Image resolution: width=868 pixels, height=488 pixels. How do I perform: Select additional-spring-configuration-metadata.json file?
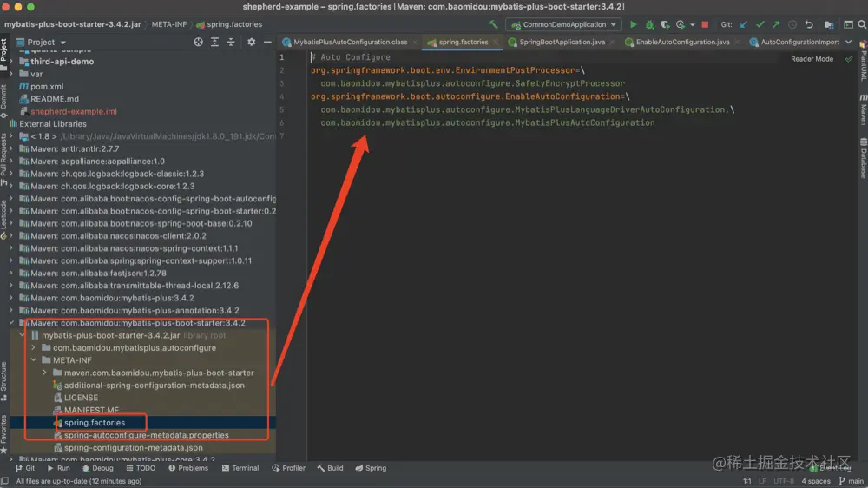pyautogui.click(x=154, y=385)
